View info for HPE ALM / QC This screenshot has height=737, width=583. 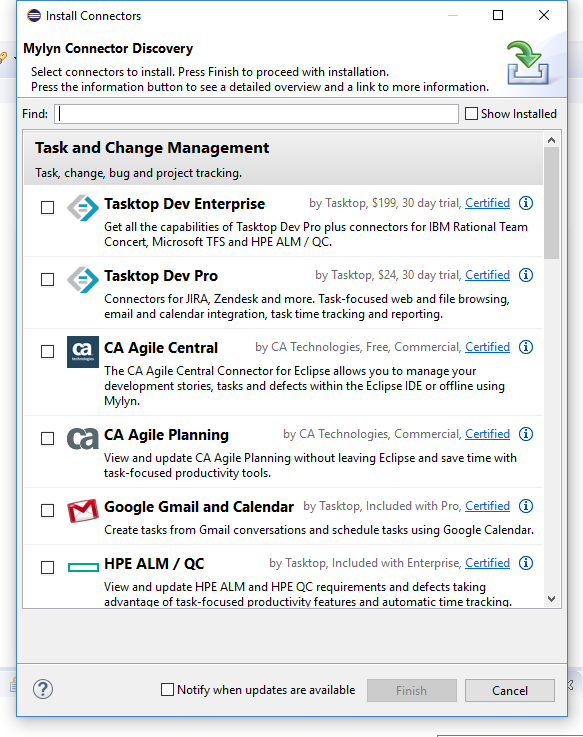[x=526, y=563]
